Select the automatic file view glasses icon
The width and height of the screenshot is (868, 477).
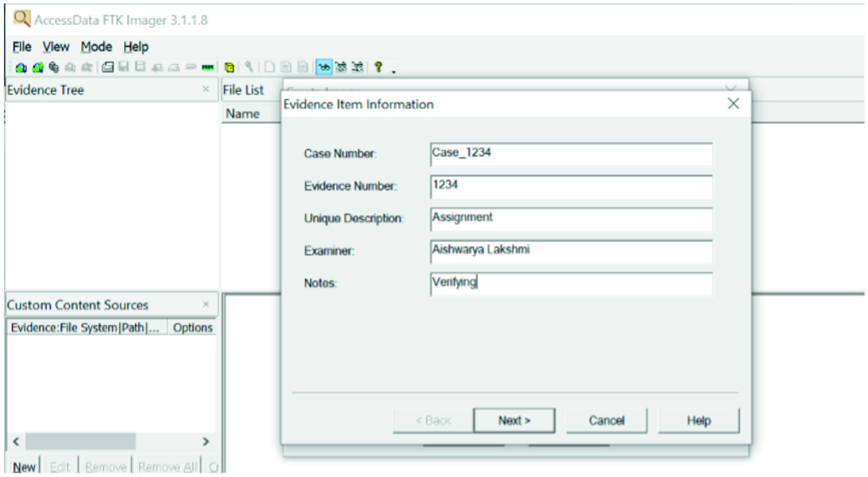[x=324, y=67]
